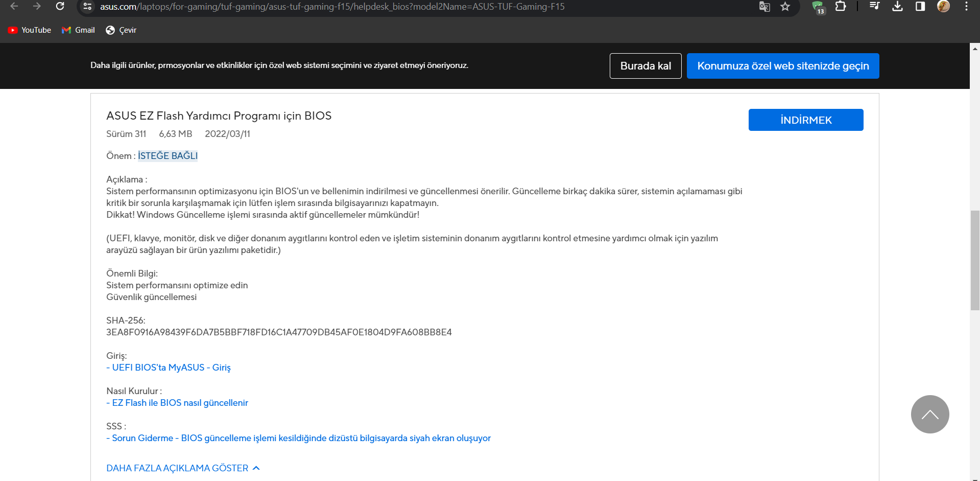980x481 pixels.
Task: Click the round scroll-to-top arrow button
Action: coord(930,414)
